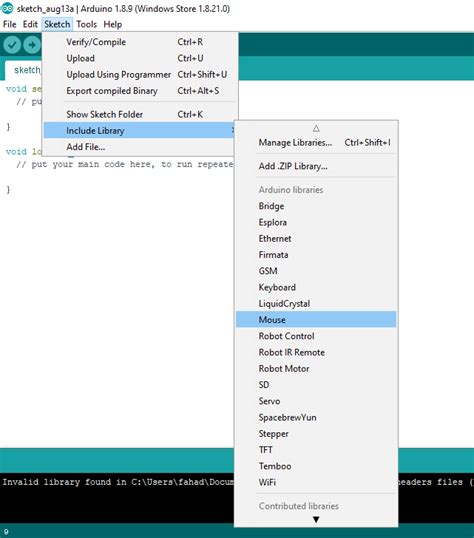Select the sketch tab in the editor

tap(23, 70)
